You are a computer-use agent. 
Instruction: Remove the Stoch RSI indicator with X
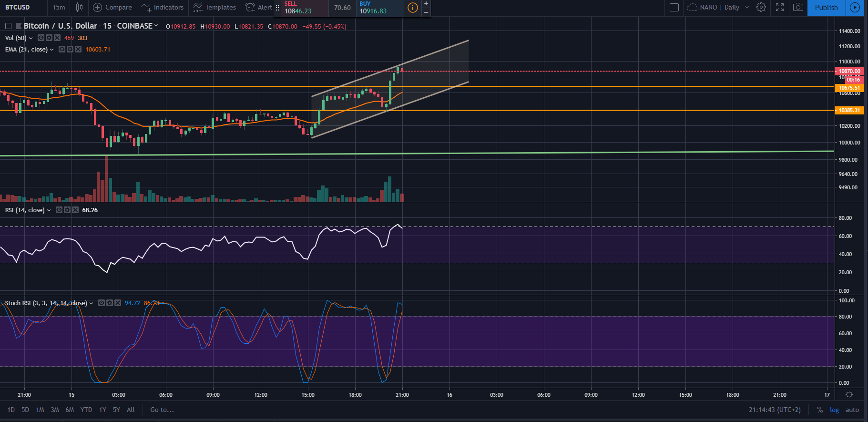tap(118, 303)
